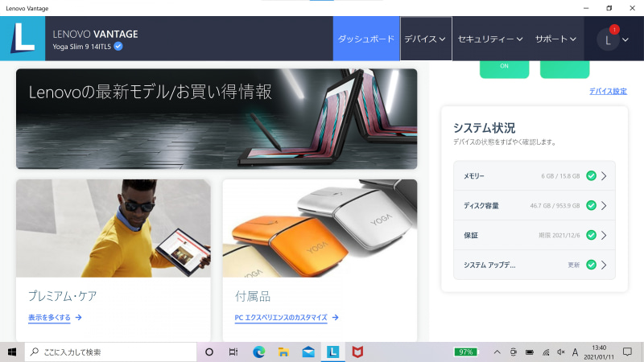
Task: Click the システム状況 heading
Action: click(x=485, y=128)
